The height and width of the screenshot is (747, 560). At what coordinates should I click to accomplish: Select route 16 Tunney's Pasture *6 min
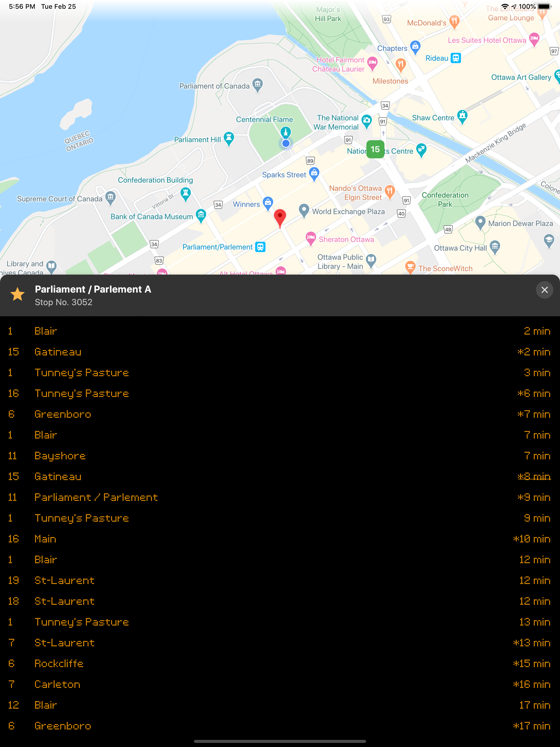click(280, 393)
